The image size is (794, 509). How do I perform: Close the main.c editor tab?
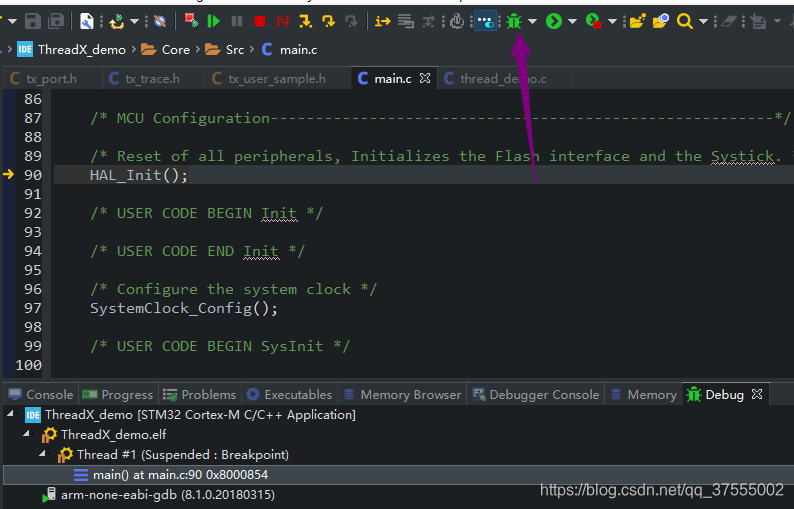(425, 78)
